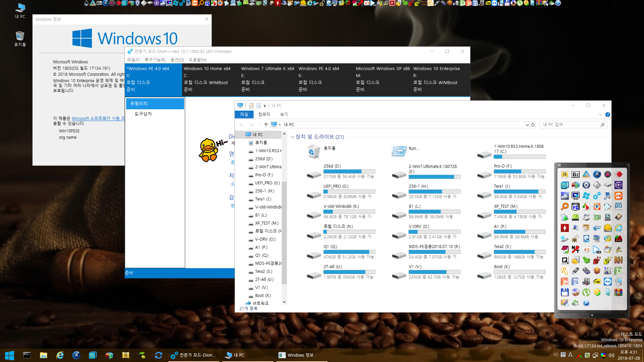
Task: Switch to the 보기 ribbon tab
Action: (x=284, y=114)
